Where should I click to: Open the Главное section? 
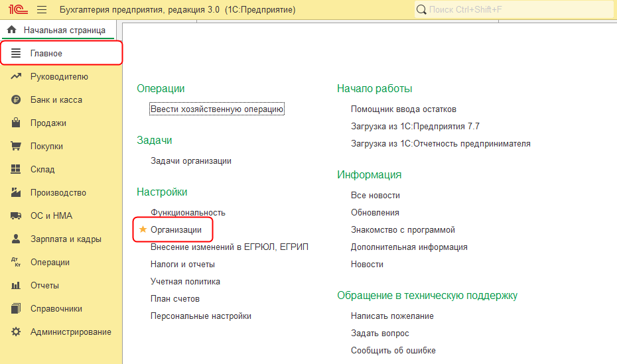62,53
